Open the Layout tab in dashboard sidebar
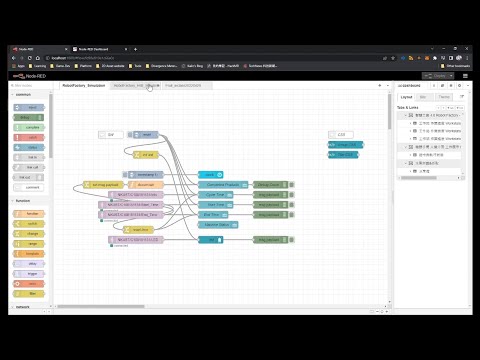 pyautogui.click(x=406, y=97)
